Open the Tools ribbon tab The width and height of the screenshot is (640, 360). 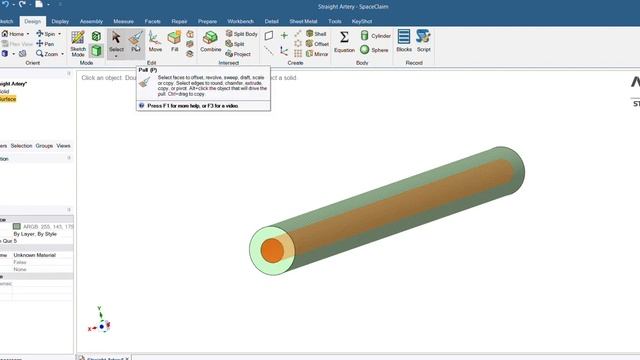coord(335,21)
